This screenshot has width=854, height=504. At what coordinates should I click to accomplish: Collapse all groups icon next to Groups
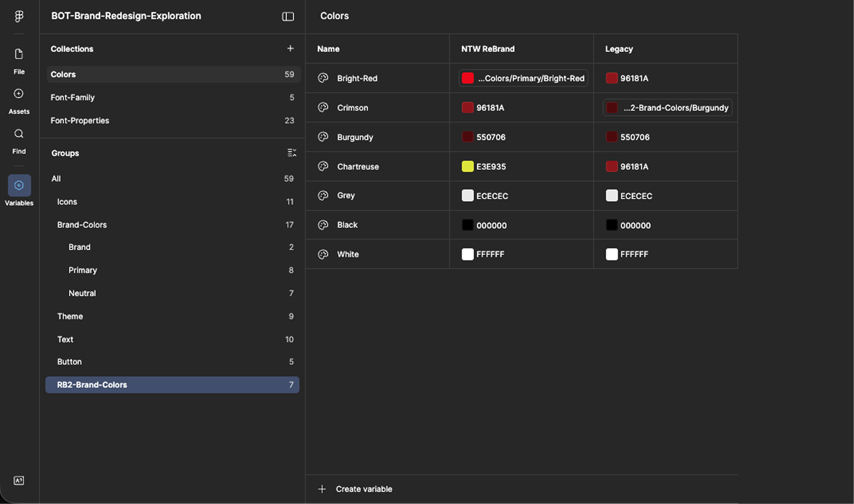(x=291, y=153)
